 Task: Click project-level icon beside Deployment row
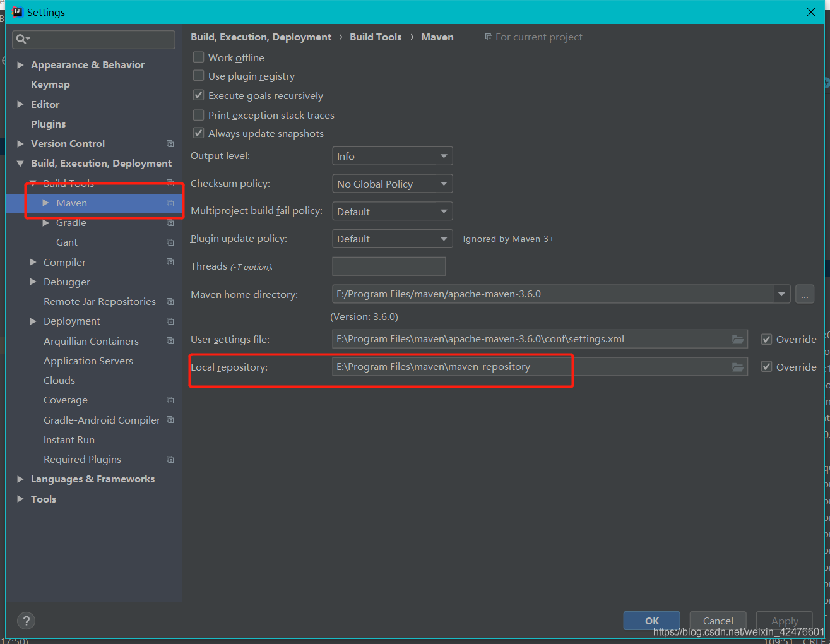point(170,321)
